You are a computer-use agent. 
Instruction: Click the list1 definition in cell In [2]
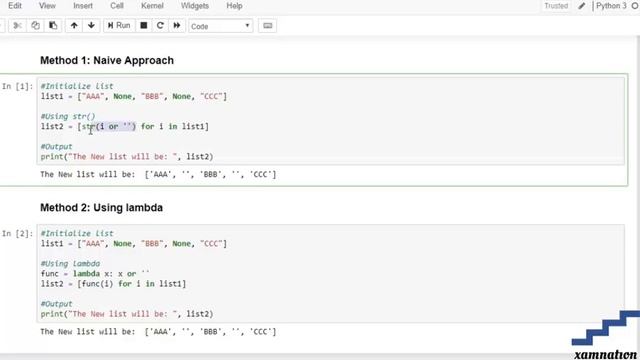(x=133, y=244)
